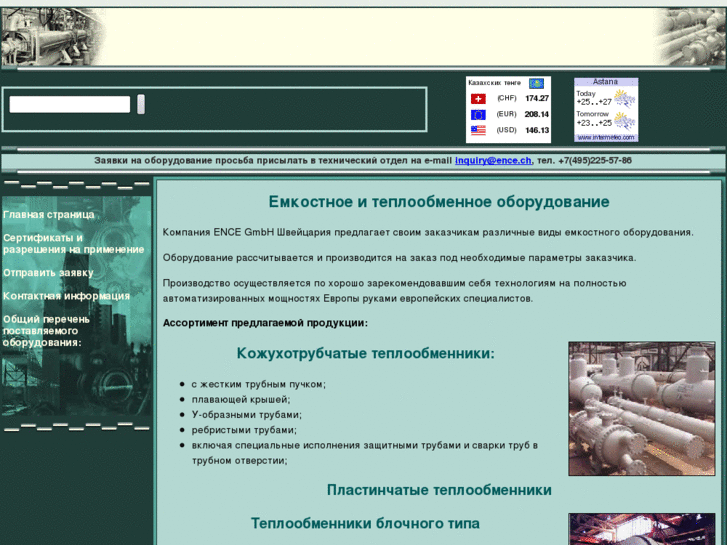Viewport: 727px width, 545px height.
Task: Click the shell-and-tube heat exchangers photo
Action: [642, 409]
